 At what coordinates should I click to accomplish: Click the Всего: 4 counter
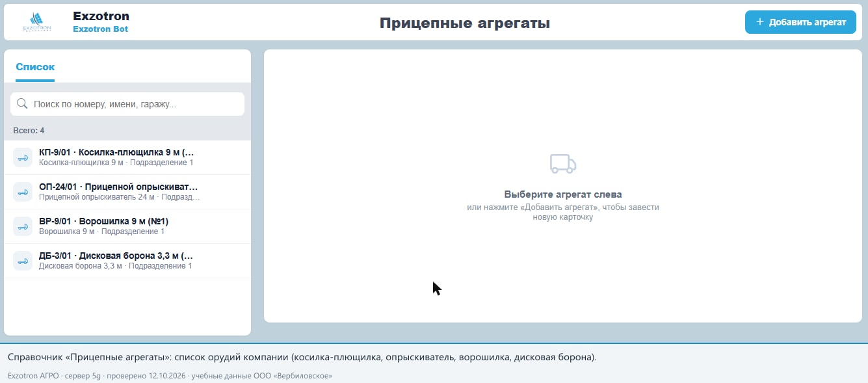[29, 131]
